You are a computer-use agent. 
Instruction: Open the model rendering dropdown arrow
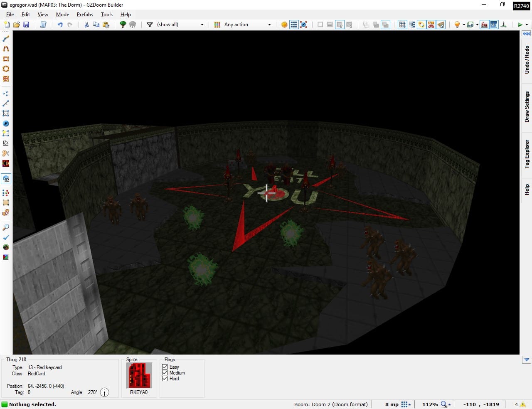tap(477, 25)
